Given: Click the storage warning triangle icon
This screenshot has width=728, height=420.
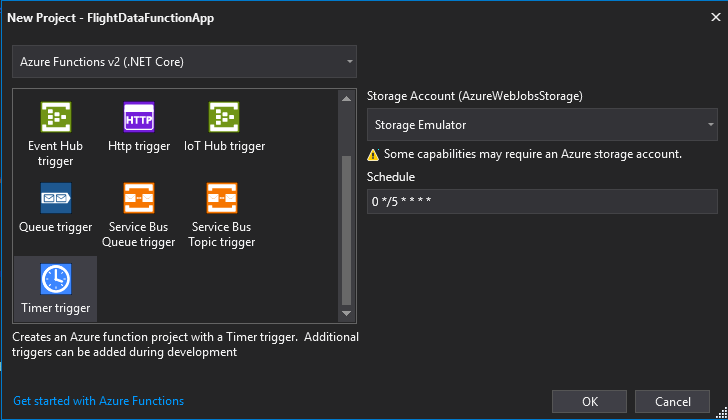Looking at the screenshot, I should 373,155.
